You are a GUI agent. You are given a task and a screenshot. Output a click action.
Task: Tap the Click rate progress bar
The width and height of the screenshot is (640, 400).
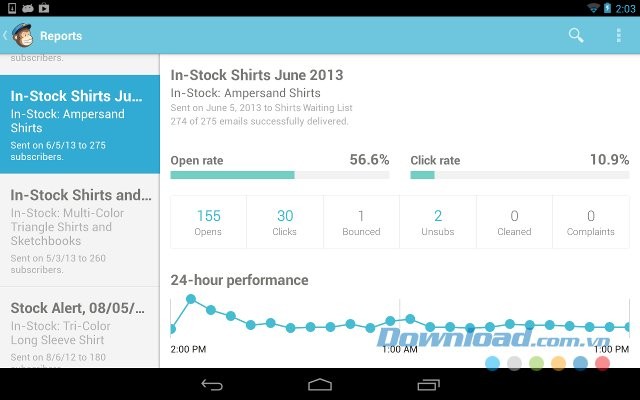[x=519, y=175]
